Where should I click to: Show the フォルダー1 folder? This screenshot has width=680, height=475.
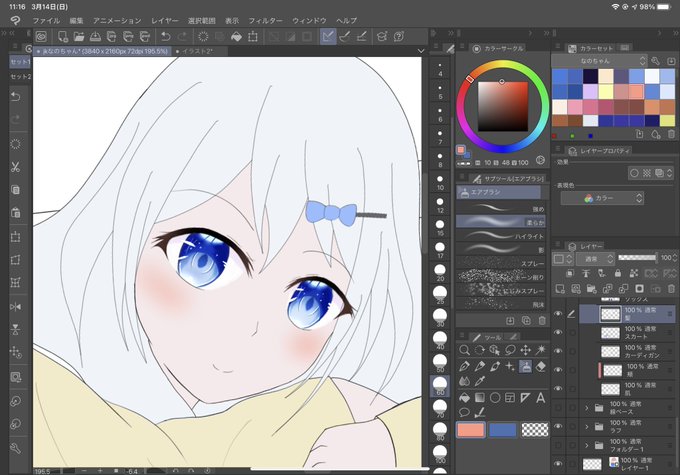pos(558,445)
